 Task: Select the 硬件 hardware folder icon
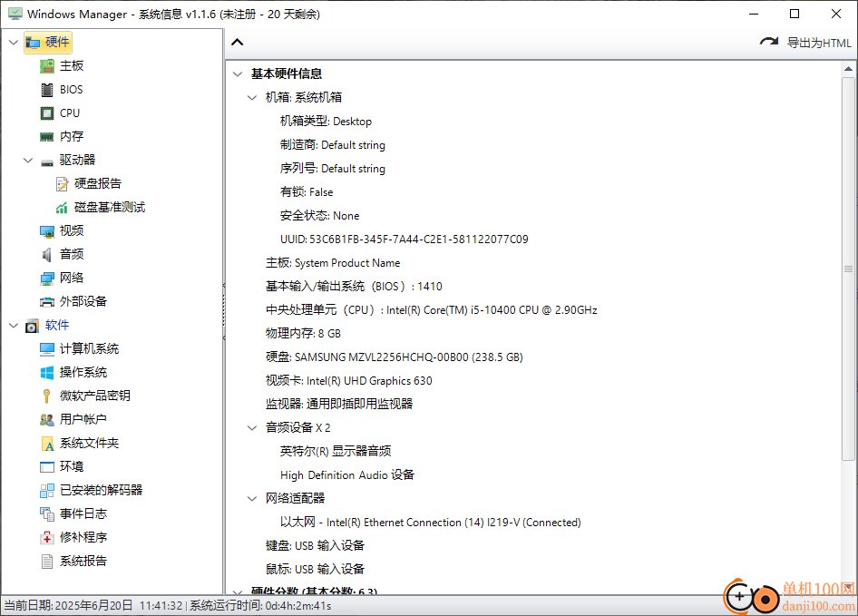pyautogui.click(x=33, y=43)
